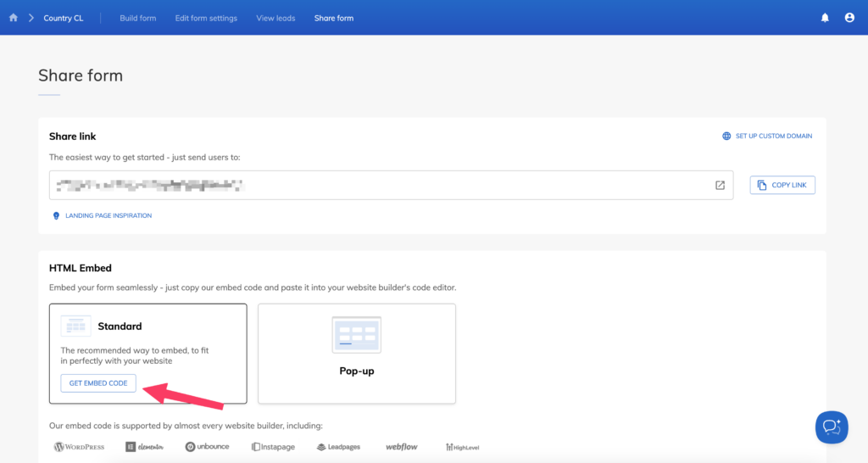Image resolution: width=868 pixels, height=463 pixels.
Task: Click the home icon in top bar
Action: pyautogui.click(x=13, y=18)
